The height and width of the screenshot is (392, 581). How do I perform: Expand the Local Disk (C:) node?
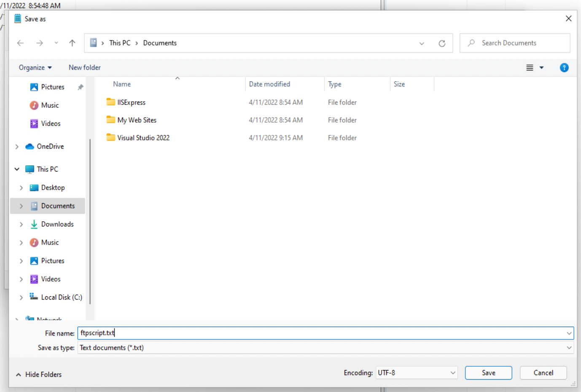[x=21, y=298]
